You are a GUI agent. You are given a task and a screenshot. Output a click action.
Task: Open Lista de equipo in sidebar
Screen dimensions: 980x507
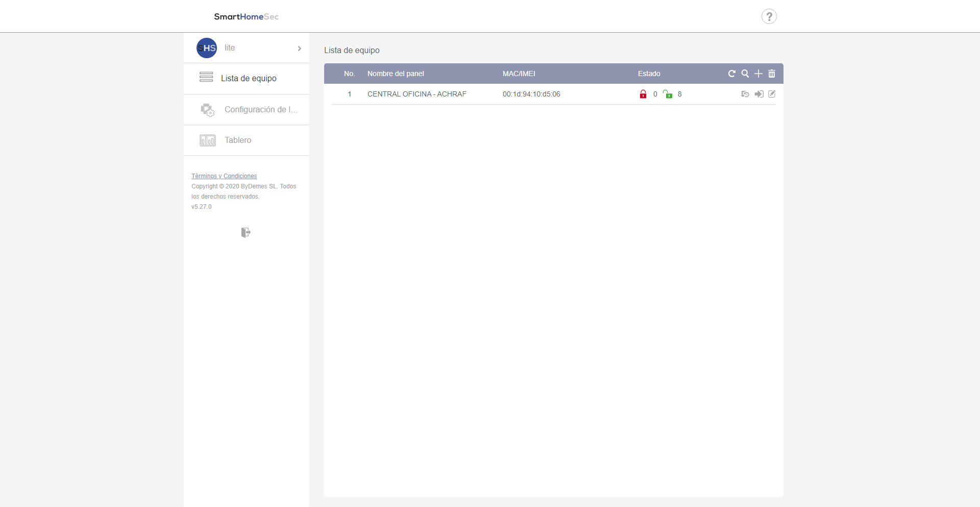[248, 78]
